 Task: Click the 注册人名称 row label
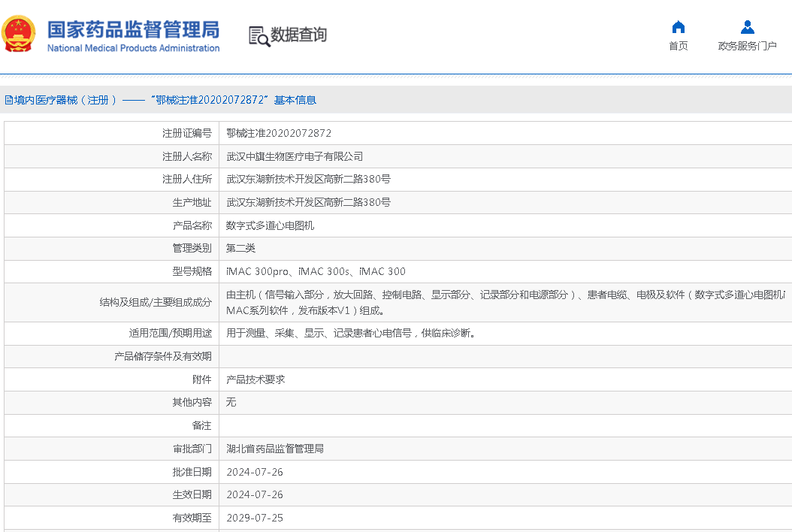(187, 156)
